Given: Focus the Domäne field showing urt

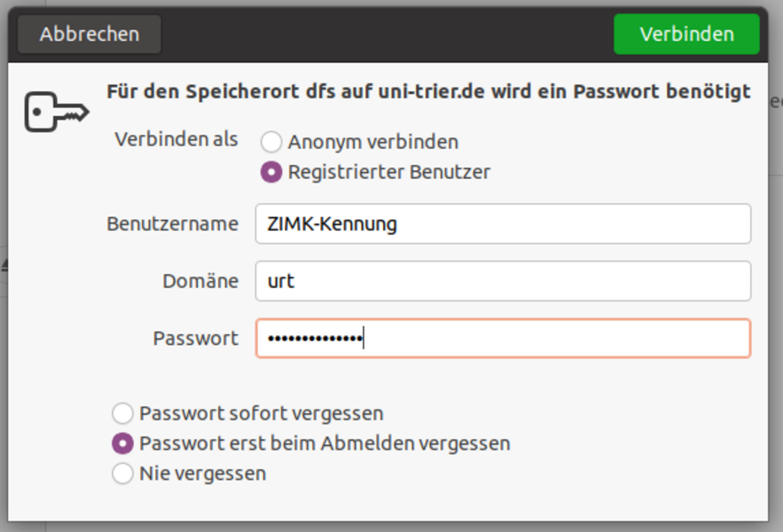Looking at the screenshot, I should pos(502,281).
